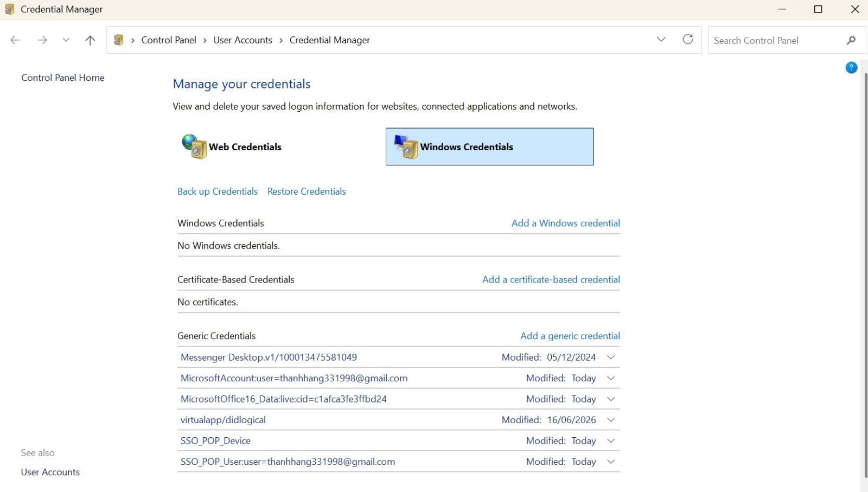
Task: Expand Messenger Desktop credential chevron
Action: [611, 357]
